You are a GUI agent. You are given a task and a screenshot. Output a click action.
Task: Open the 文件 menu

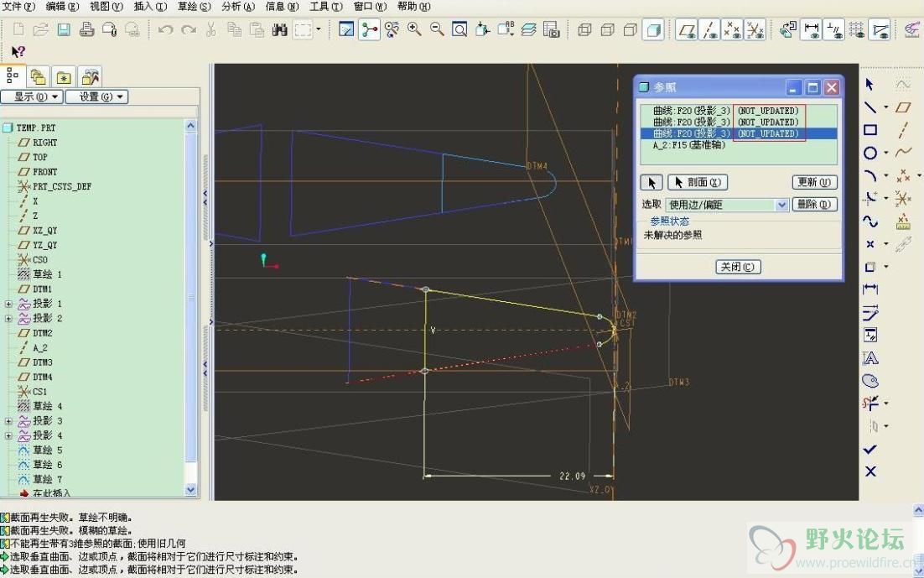18,7
